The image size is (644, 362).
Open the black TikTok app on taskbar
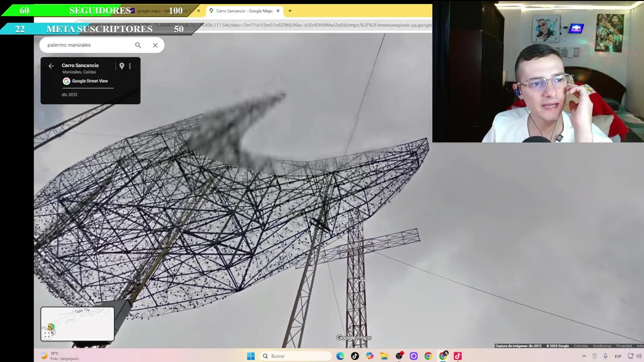(x=355, y=356)
